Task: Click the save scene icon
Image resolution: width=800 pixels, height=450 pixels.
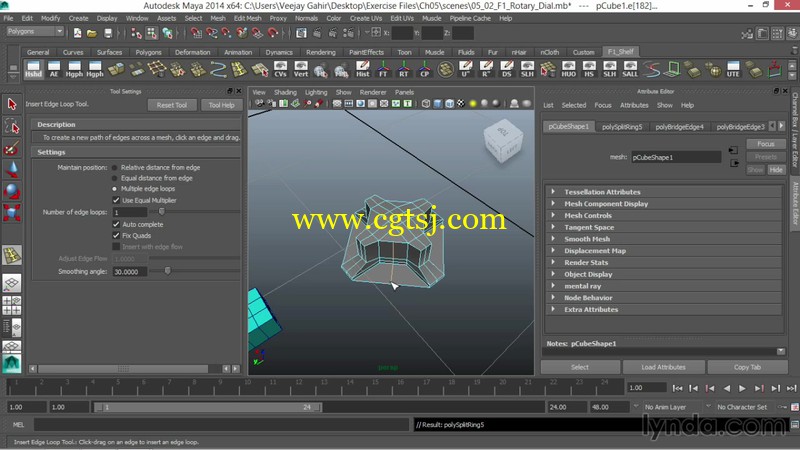Action: tap(108, 33)
